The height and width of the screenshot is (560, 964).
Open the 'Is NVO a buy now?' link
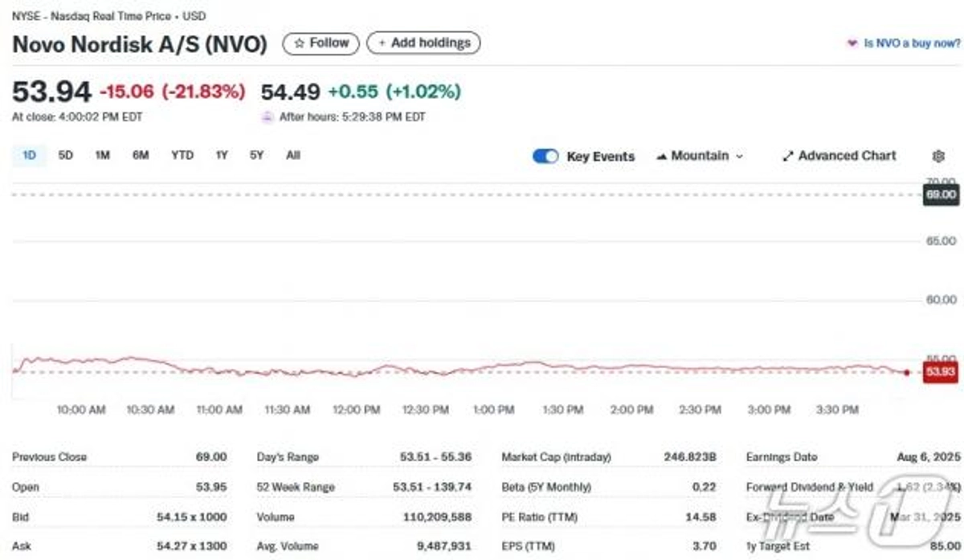point(911,43)
